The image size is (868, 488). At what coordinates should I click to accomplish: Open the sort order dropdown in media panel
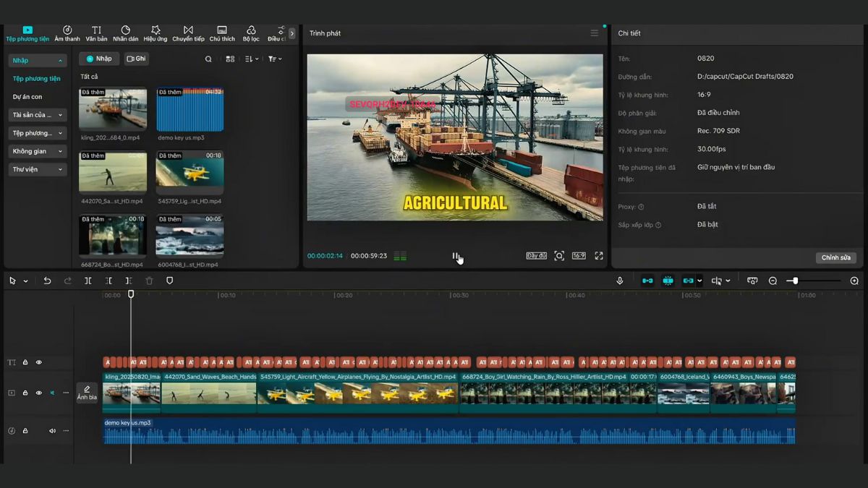point(249,59)
